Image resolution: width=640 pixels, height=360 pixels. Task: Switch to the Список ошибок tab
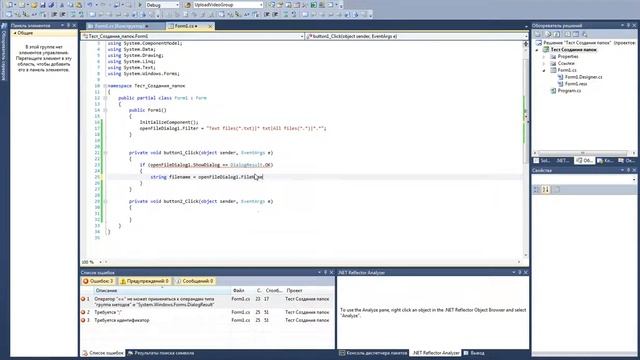coord(103,353)
